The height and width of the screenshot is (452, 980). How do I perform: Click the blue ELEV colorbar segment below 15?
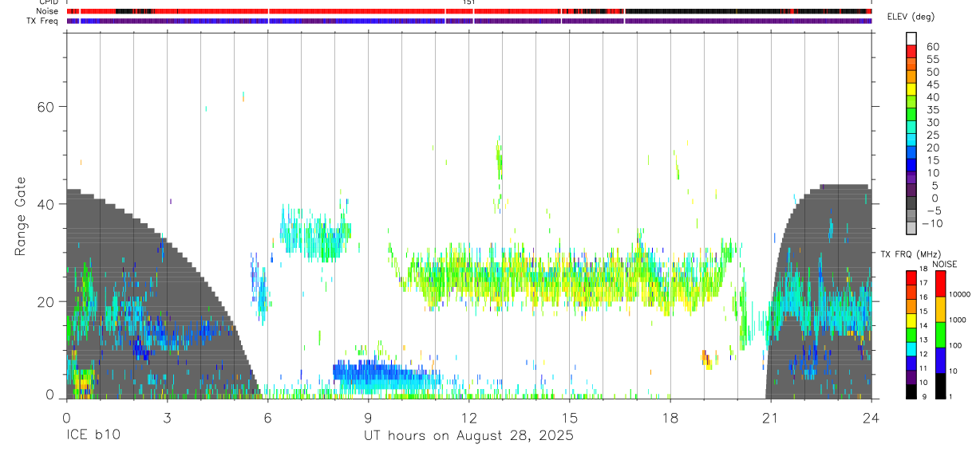click(911, 165)
